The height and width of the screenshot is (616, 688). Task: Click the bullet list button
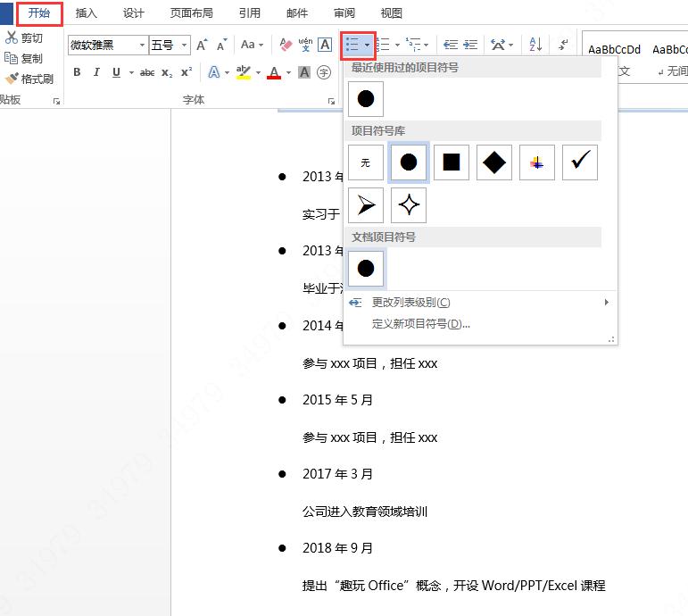point(352,45)
